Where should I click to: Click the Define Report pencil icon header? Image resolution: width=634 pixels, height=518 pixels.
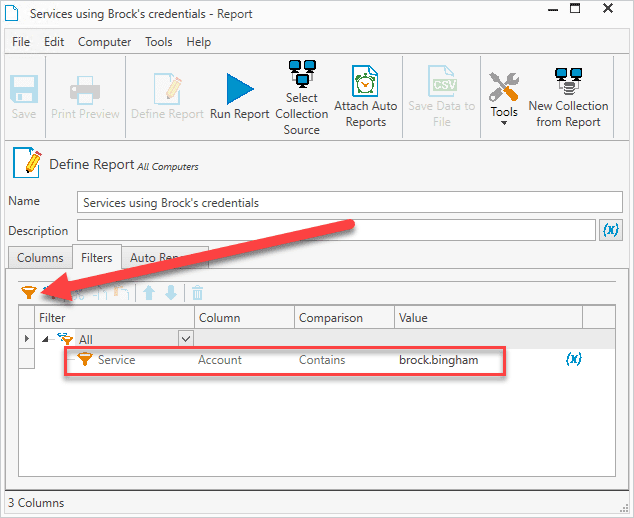click(27, 163)
